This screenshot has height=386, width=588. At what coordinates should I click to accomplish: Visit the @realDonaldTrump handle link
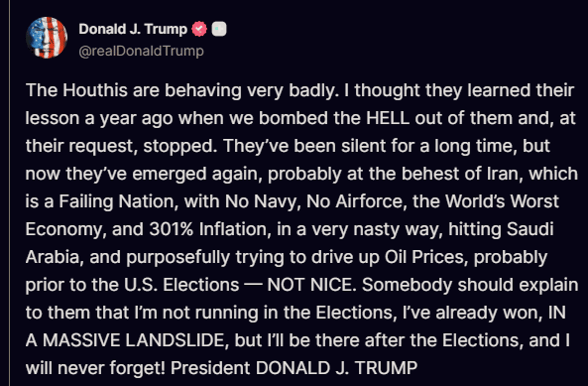point(141,51)
